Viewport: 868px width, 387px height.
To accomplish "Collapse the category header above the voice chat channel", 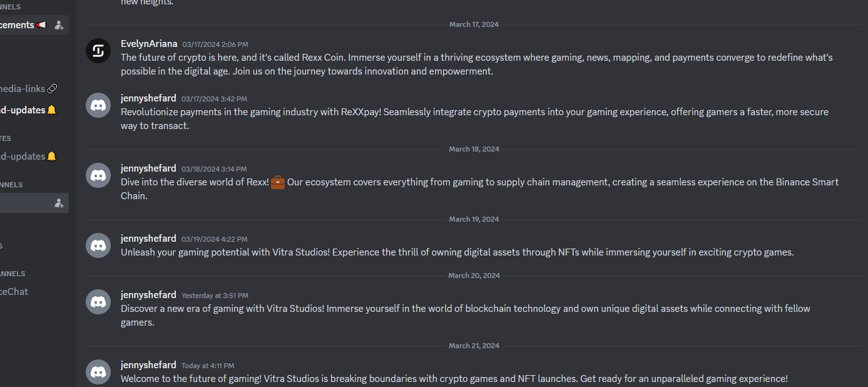I will tap(13, 274).
